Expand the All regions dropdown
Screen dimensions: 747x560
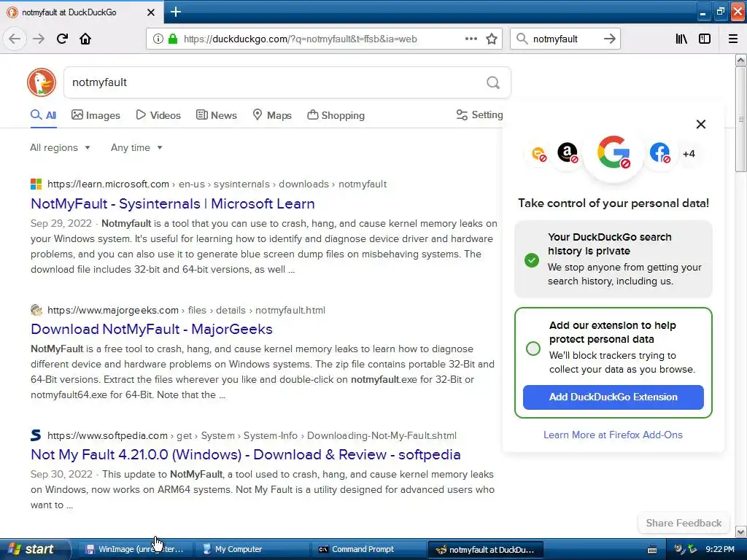60,147
